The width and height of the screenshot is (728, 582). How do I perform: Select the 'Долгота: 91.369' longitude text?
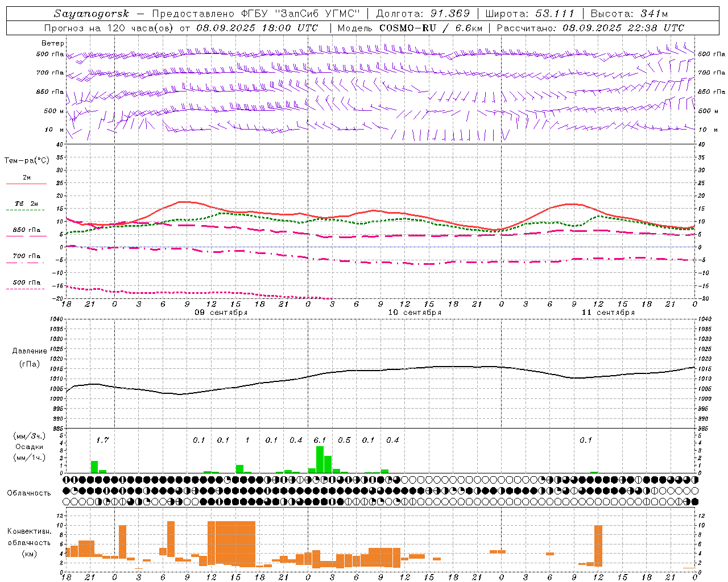423,14
